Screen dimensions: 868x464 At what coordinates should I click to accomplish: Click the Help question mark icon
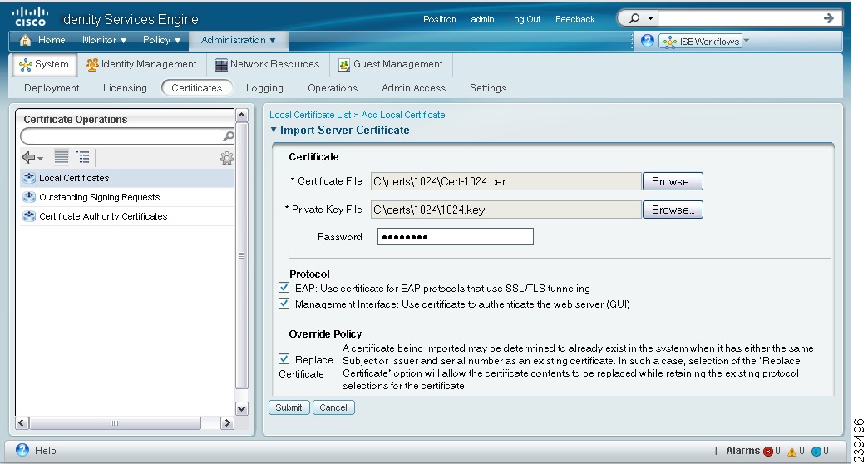click(x=22, y=450)
